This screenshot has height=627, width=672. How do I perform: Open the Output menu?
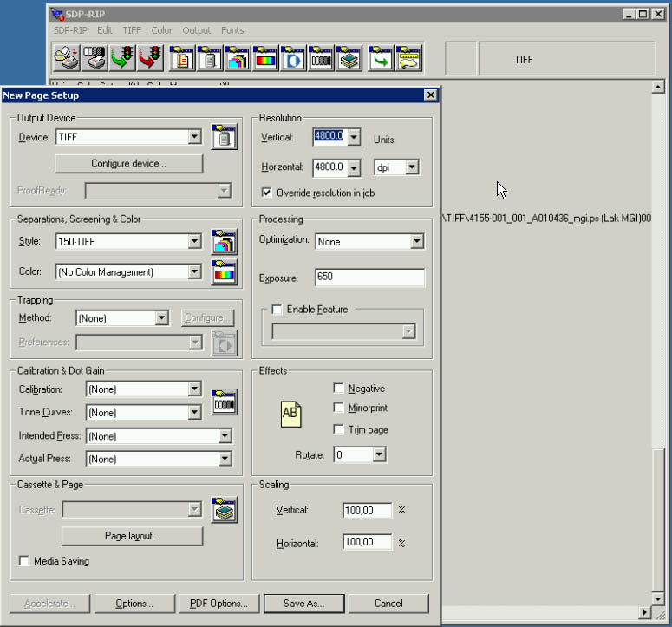(x=197, y=30)
